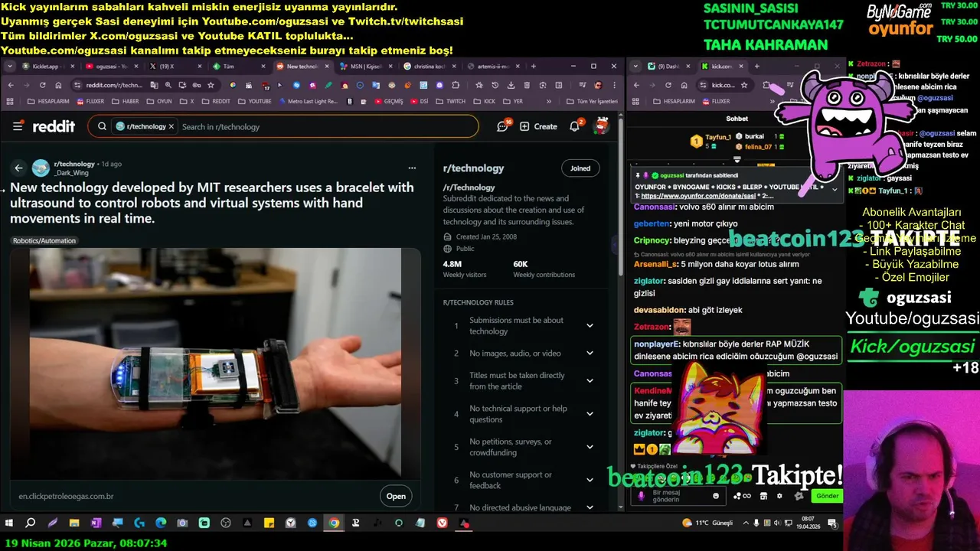The width and height of the screenshot is (980, 551).
Task: Go back using the post back arrow
Action: 19,168
